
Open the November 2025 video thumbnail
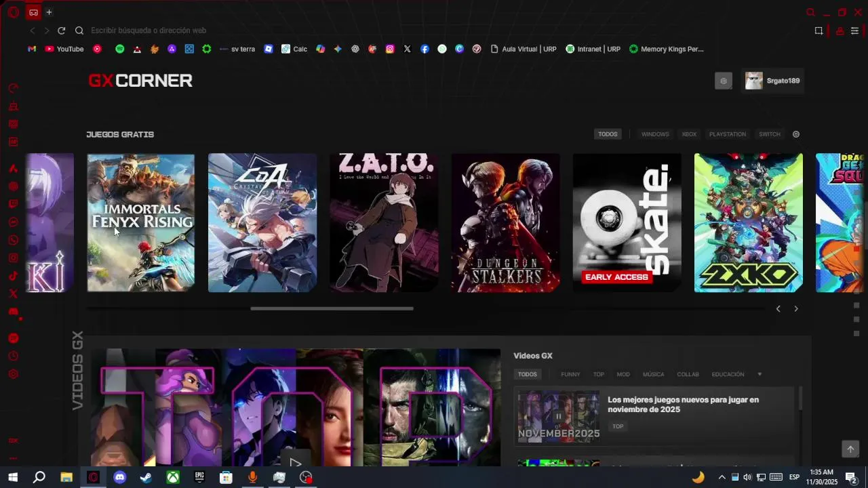coord(559,417)
